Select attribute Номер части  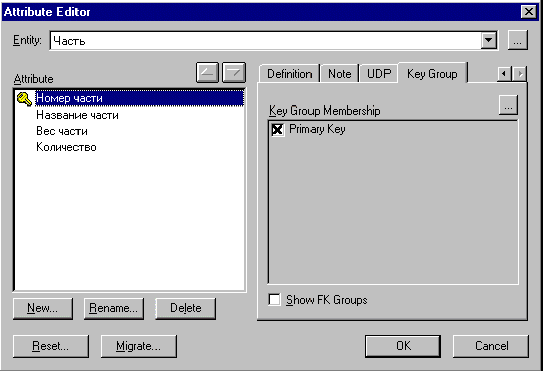pos(139,98)
